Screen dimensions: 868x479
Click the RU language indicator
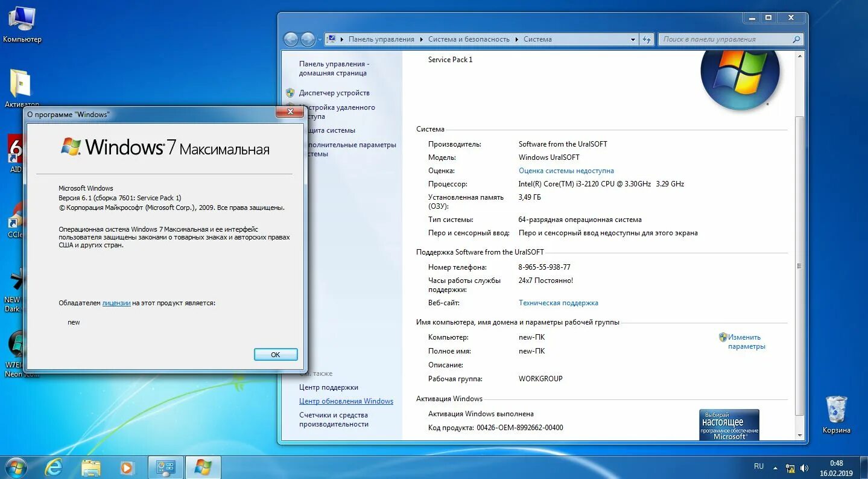coord(759,466)
